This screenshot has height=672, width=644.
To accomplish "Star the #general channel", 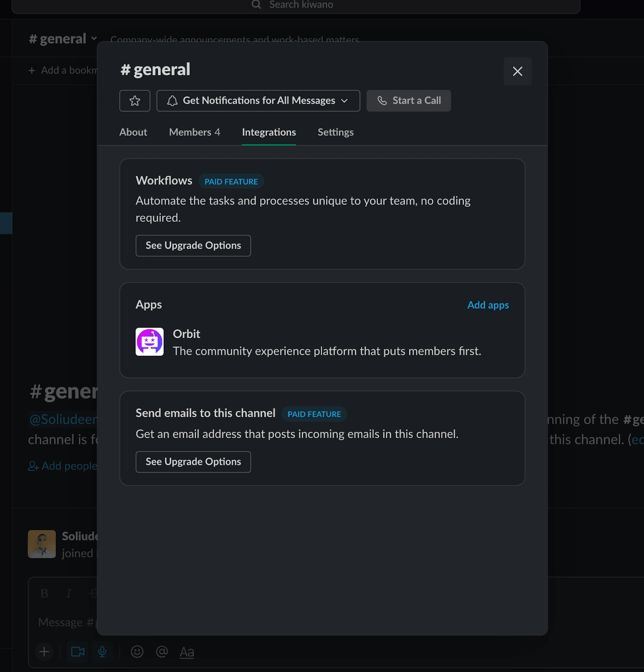I will (x=134, y=101).
